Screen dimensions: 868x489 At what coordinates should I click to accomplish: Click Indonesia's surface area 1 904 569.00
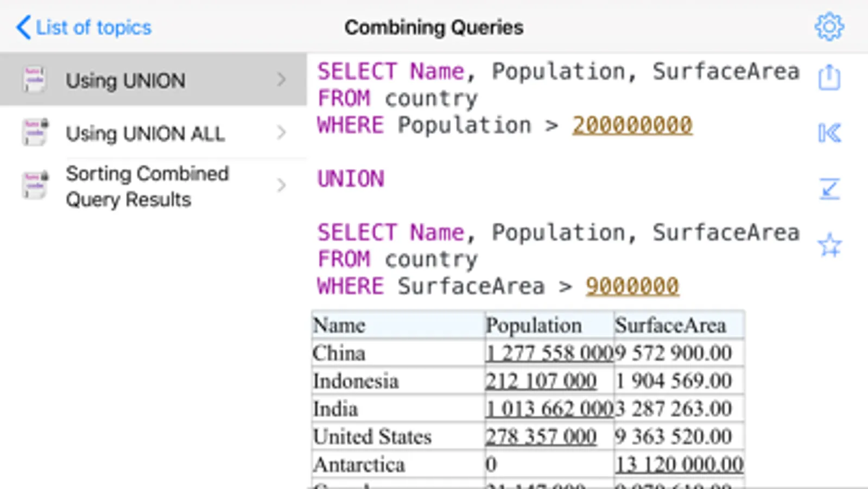[674, 381]
